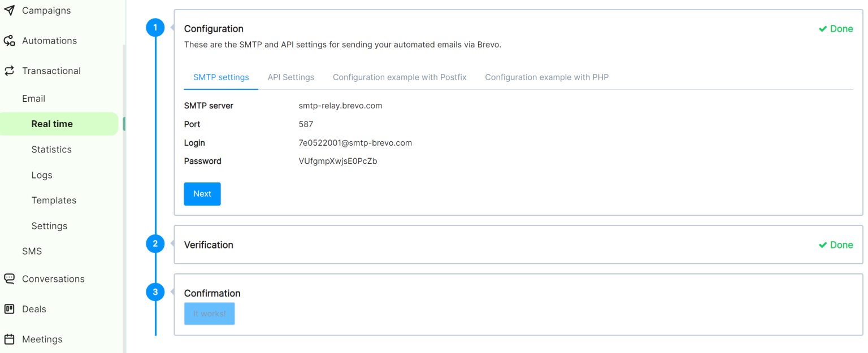868x353 pixels.
Task: Open the Configuration example with Postfix tab
Action: click(x=400, y=77)
